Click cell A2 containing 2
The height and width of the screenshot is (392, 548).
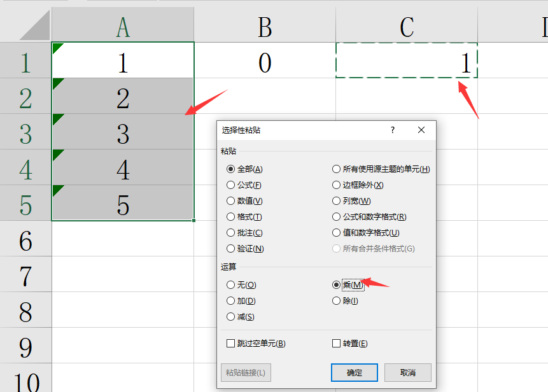pos(123,96)
